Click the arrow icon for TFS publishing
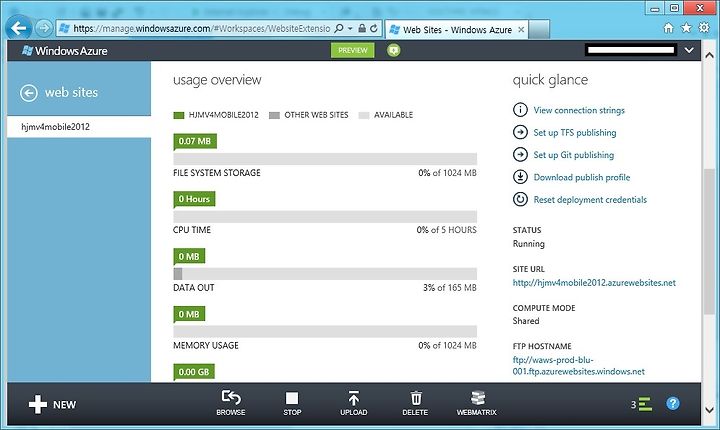The height and width of the screenshot is (430, 720). click(x=520, y=132)
